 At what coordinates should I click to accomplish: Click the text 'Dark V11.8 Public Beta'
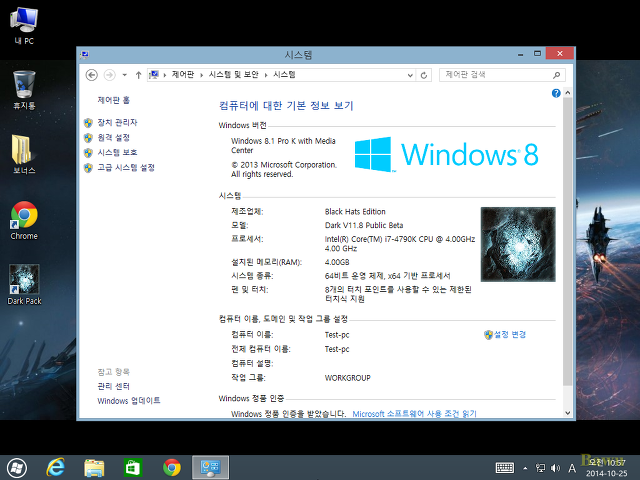[364, 225]
